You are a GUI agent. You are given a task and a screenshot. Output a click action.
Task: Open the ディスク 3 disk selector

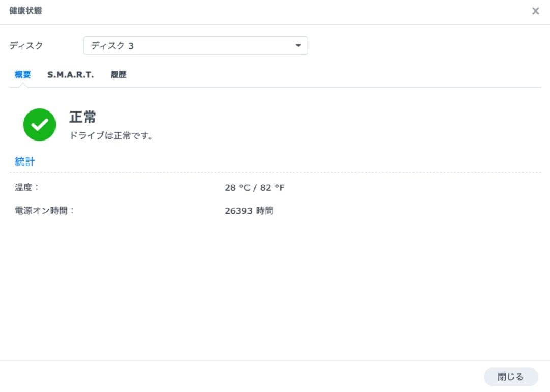[196, 45]
